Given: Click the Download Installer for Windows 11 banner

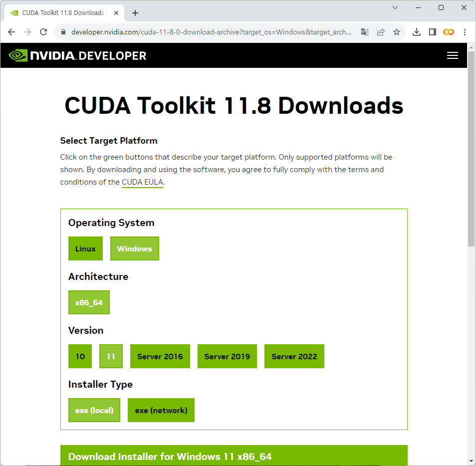Looking at the screenshot, I should [x=234, y=456].
